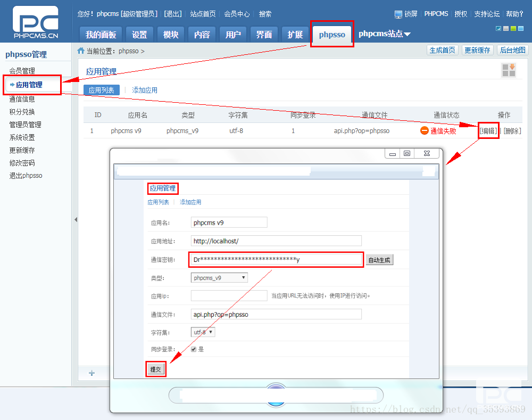Click the 自动生成 key button
This screenshot has height=420, width=532.
tap(379, 260)
